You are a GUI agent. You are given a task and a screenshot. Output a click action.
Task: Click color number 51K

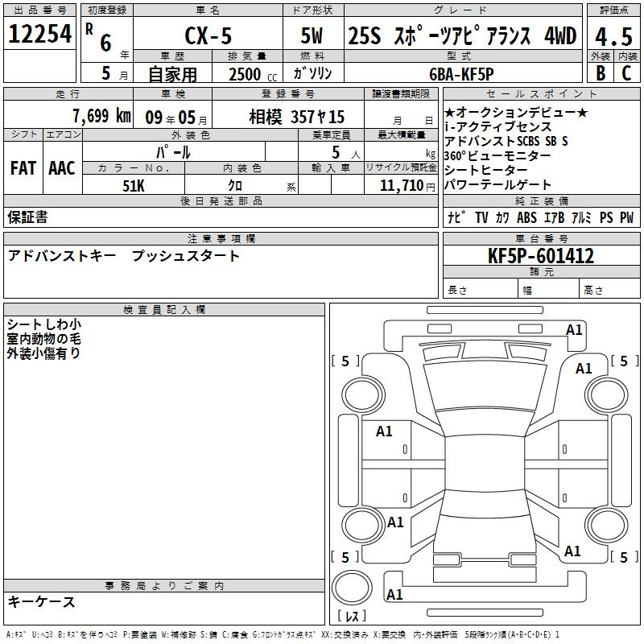[134, 186]
